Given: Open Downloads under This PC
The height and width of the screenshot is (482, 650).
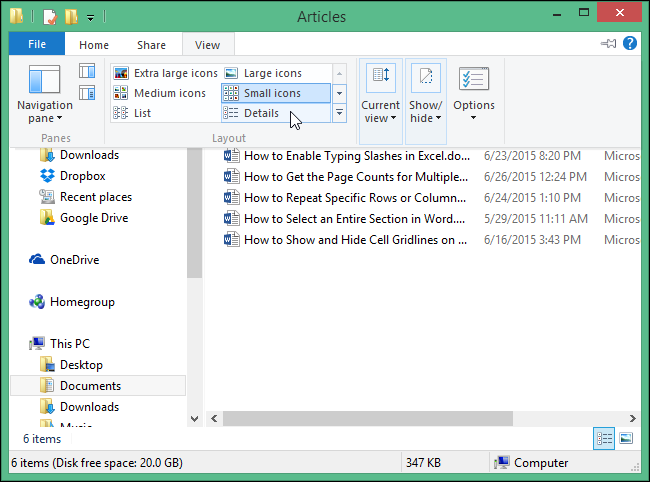Looking at the screenshot, I should [80, 407].
